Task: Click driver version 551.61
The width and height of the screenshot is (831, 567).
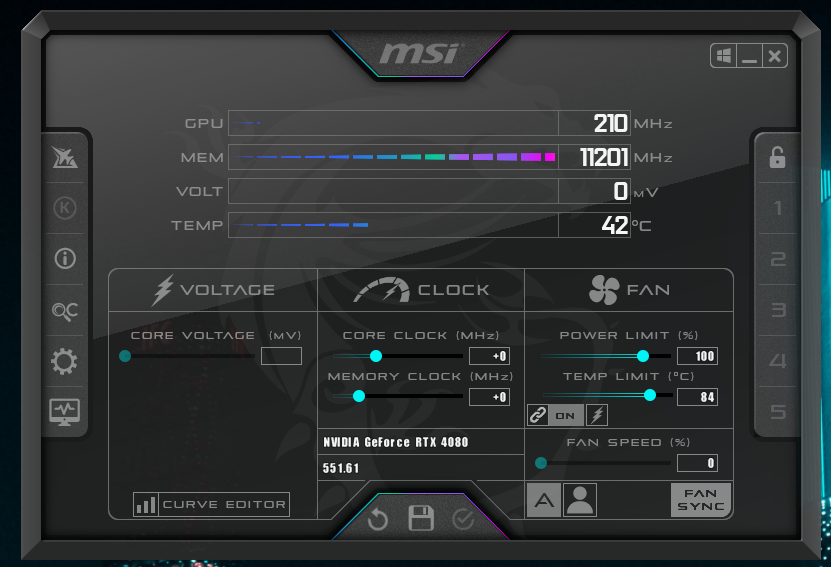Action: 341,468
